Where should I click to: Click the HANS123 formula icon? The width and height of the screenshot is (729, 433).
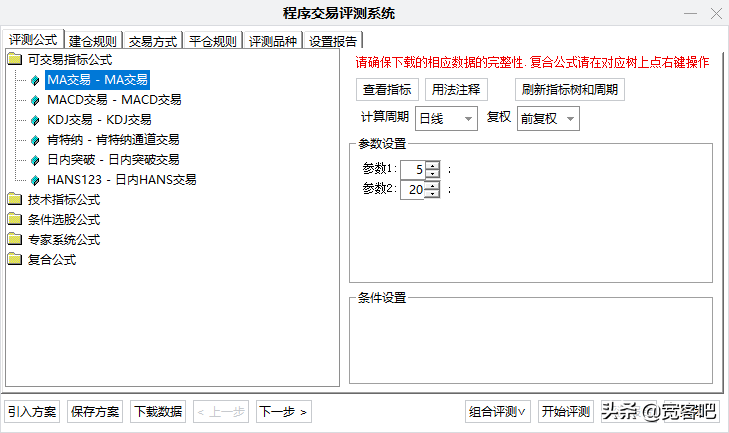(36, 180)
